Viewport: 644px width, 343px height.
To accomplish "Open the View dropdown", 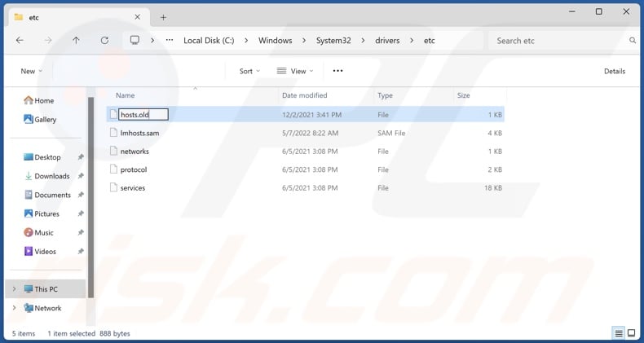I will click(x=295, y=71).
